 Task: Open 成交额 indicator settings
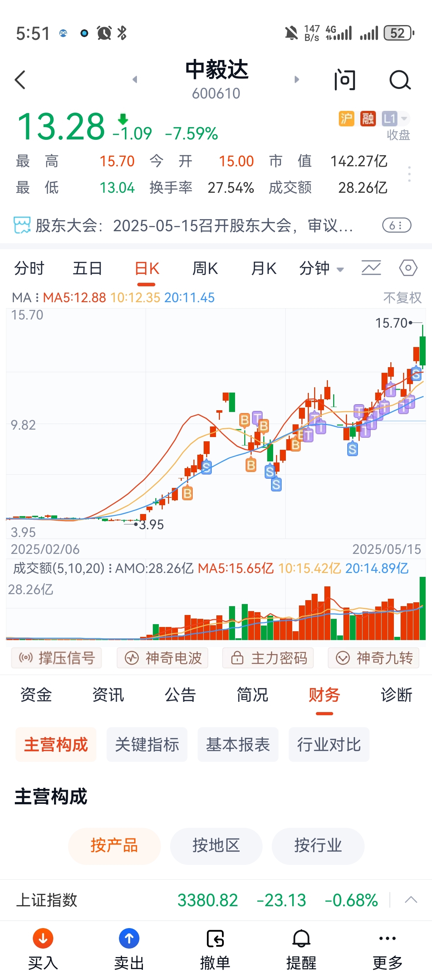click(110, 568)
